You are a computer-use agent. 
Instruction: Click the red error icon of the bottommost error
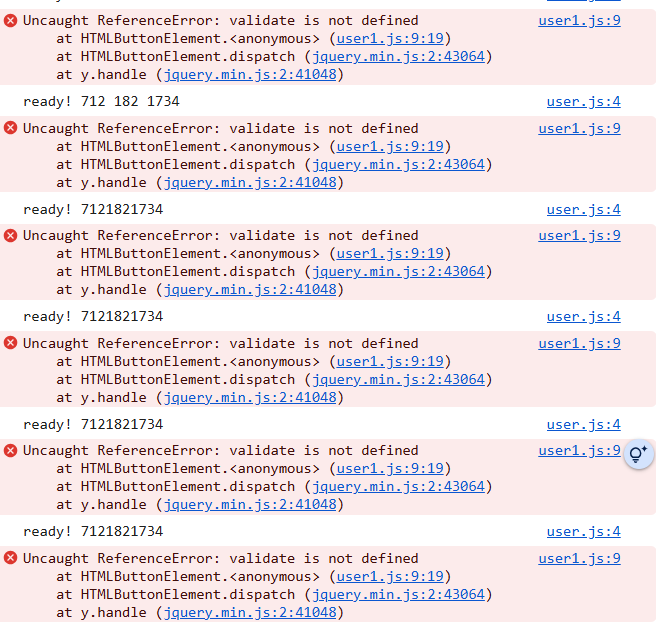[11, 558]
